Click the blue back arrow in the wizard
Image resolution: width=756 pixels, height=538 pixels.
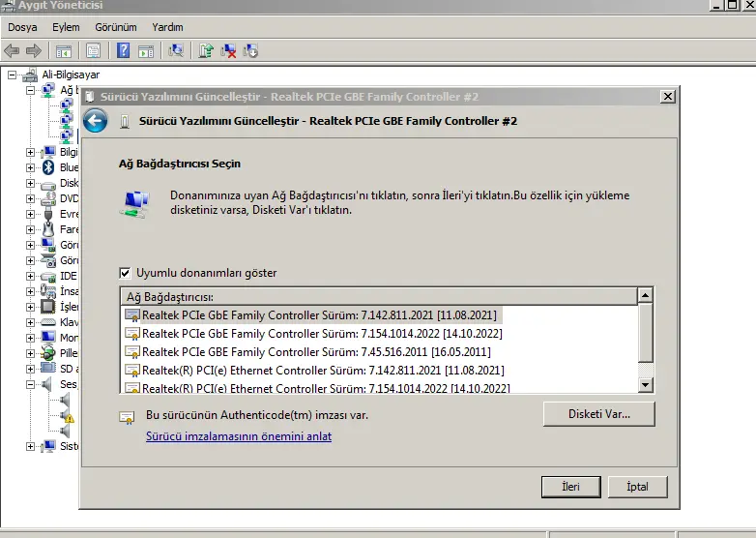pyautogui.click(x=96, y=121)
